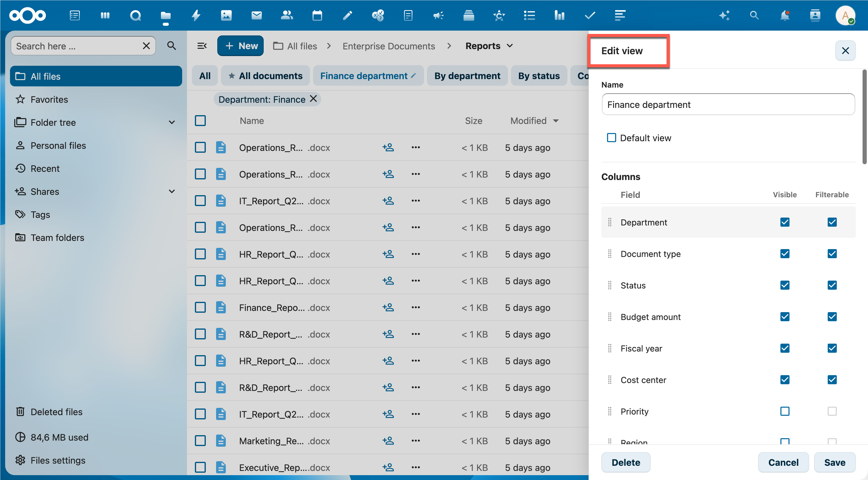Open Team folders in sidebar

point(96,238)
